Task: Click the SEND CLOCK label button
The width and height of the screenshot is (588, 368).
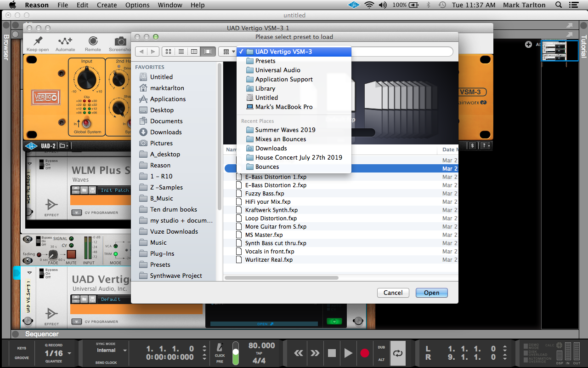Action: click(x=106, y=362)
